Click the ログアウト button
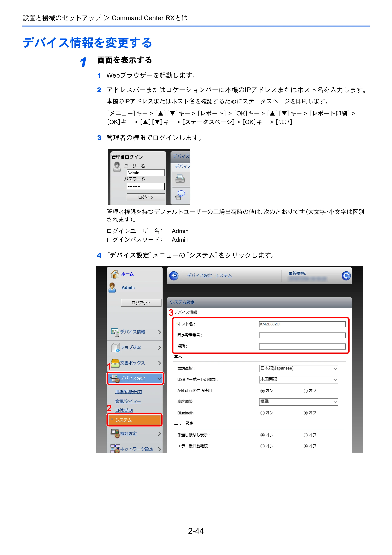 (141, 303)
